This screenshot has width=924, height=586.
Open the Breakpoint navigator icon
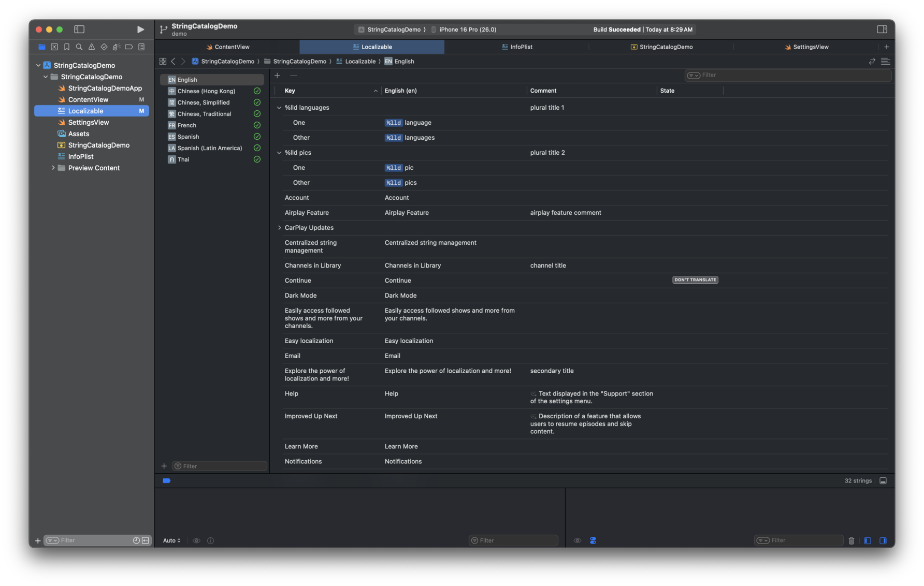pos(129,47)
